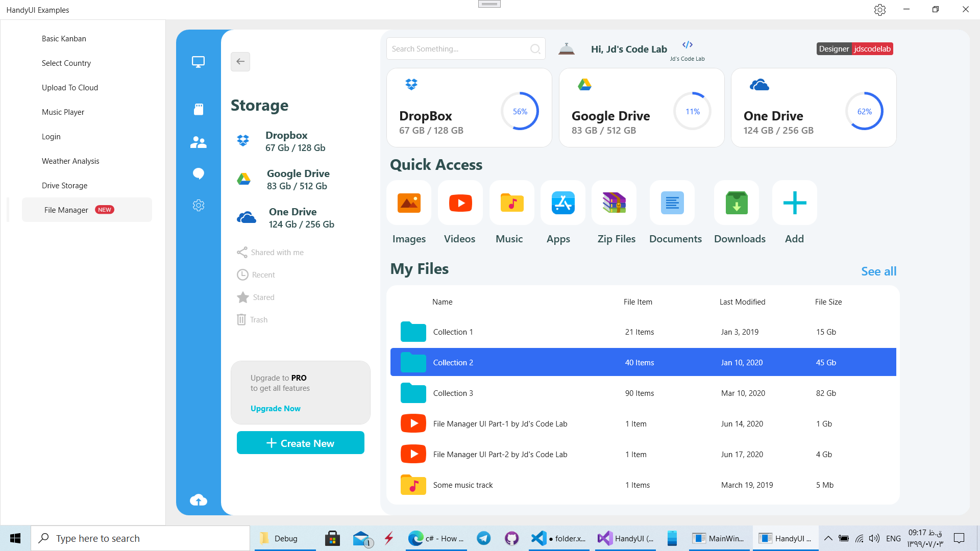Viewport: 980px width, 551px height.
Task: Click the HandyUI settings gear in title bar
Action: pyautogui.click(x=879, y=10)
